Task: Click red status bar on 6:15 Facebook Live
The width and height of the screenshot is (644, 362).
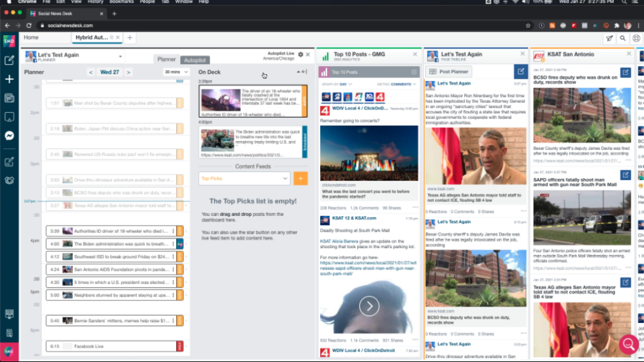Action: (179, 346)
